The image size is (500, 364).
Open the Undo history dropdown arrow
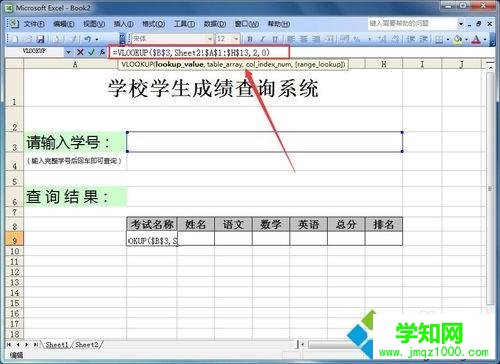pos(97,39)
